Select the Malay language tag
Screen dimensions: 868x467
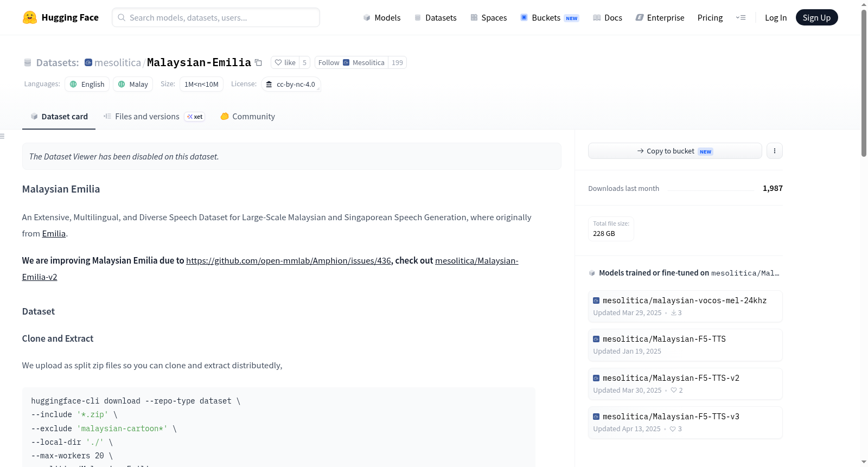coord(133,84)
